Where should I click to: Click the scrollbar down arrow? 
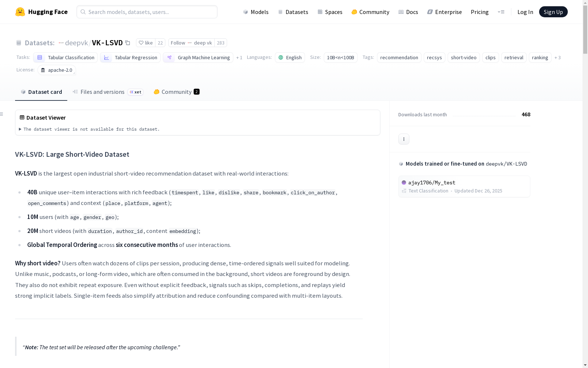click(x=585, y=365)
